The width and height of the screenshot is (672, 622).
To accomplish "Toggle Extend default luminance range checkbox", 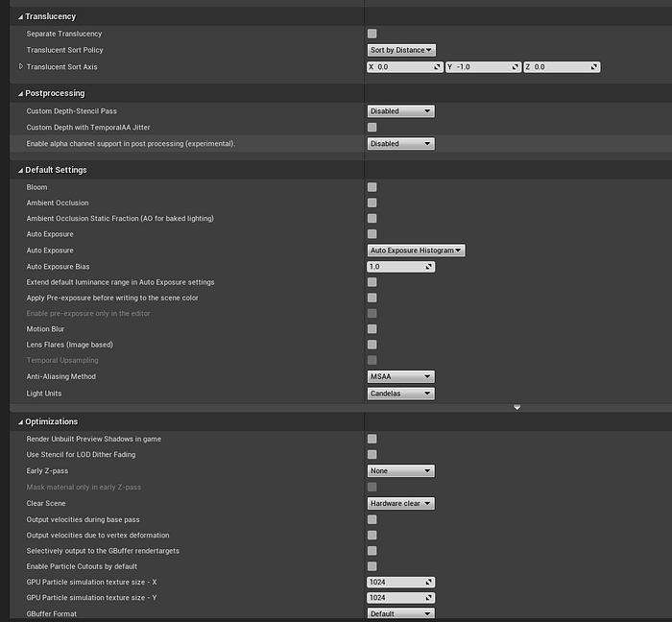I will pyautogui.click(x=372, y=282).
